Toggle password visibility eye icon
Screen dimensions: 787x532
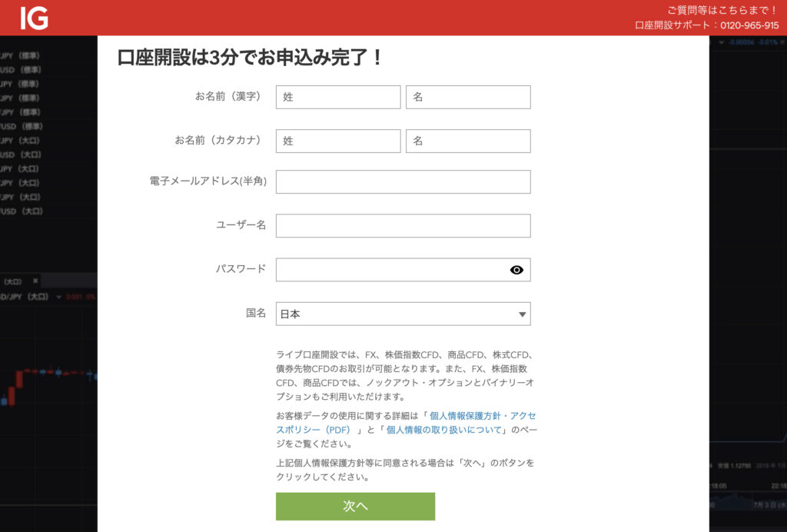point(516,270)
